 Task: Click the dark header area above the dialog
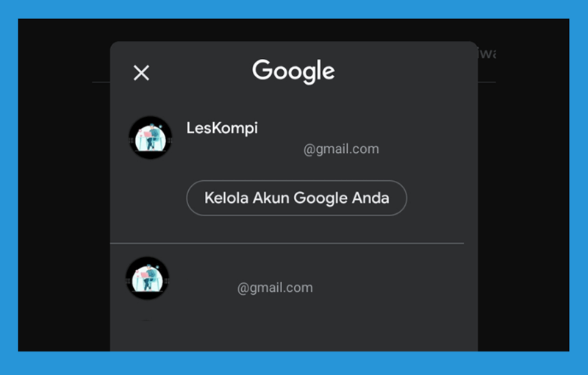point(293,30)
